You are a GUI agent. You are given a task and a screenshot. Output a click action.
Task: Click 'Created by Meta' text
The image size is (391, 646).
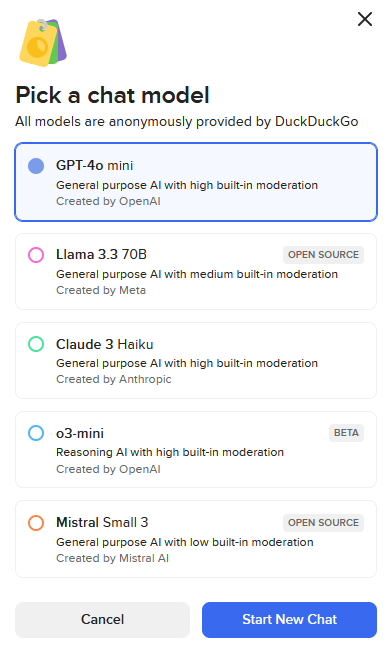101,290
